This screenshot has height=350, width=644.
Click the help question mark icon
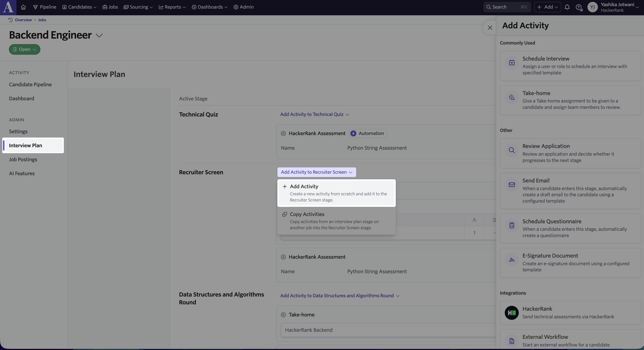point(578,7)
